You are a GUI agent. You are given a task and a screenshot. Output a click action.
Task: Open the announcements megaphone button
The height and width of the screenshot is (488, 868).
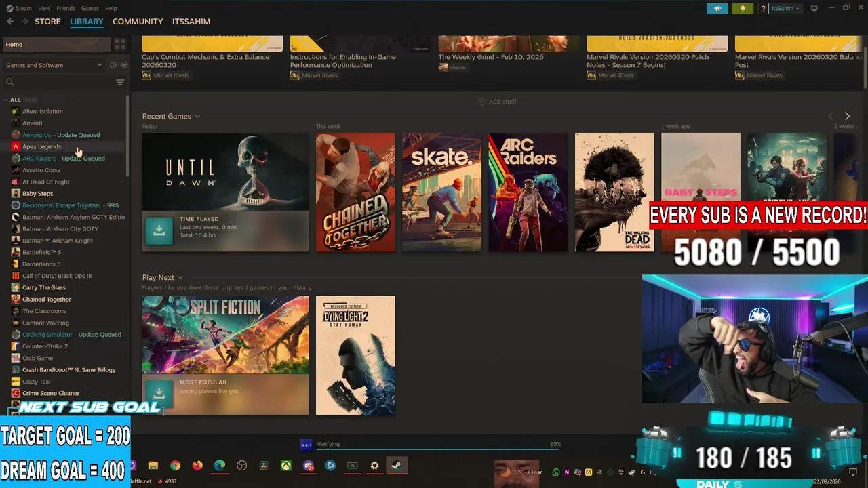717,8
